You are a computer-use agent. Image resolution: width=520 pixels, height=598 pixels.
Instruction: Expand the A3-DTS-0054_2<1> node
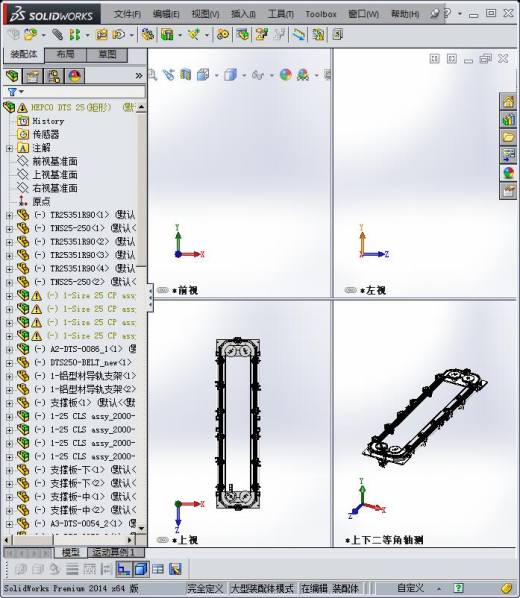pyautogui.click(x=10, y=524)
